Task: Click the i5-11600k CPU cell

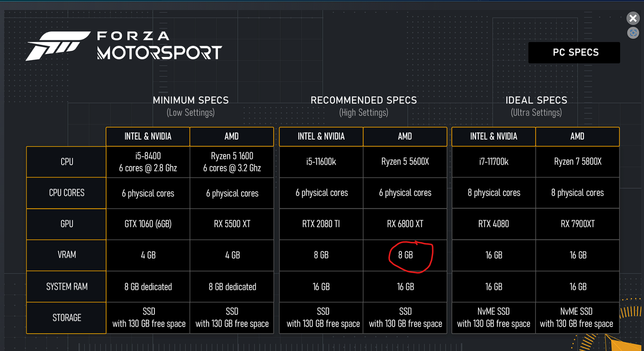Action: tap(321, 162)
